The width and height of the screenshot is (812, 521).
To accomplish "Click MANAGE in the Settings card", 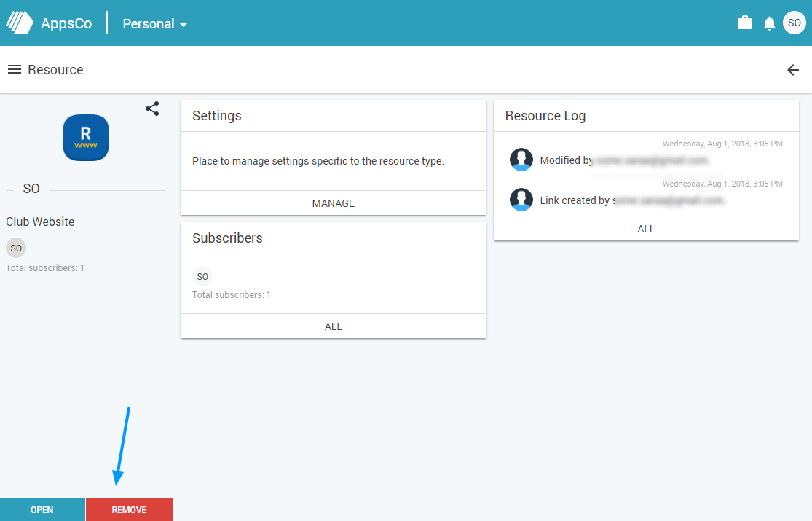I will [x=334, y=203].
